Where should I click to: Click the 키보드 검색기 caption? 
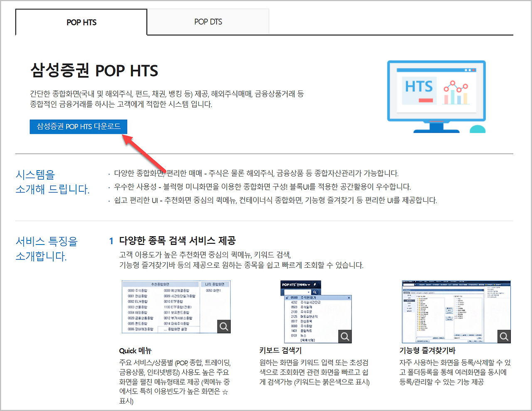click(x=281, y=351)
